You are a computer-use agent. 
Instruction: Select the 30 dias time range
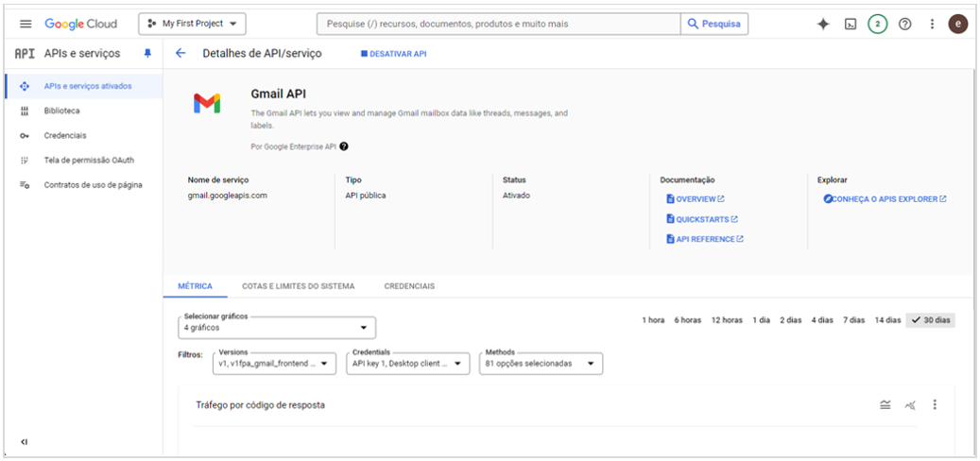[931, 320]
